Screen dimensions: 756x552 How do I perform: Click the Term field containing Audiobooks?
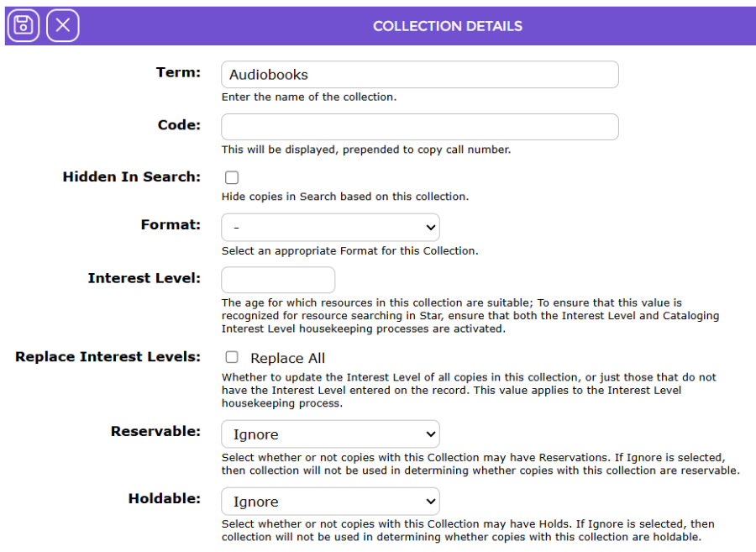[420, 75]
